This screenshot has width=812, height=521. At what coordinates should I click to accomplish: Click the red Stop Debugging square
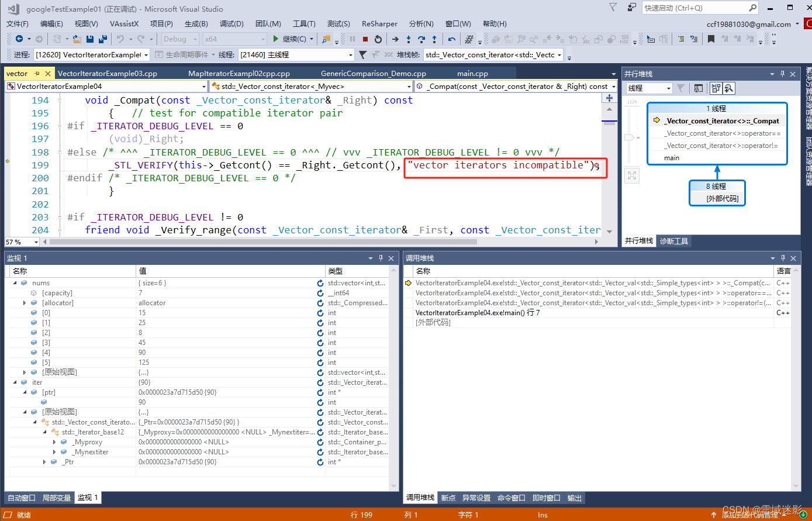365,39
